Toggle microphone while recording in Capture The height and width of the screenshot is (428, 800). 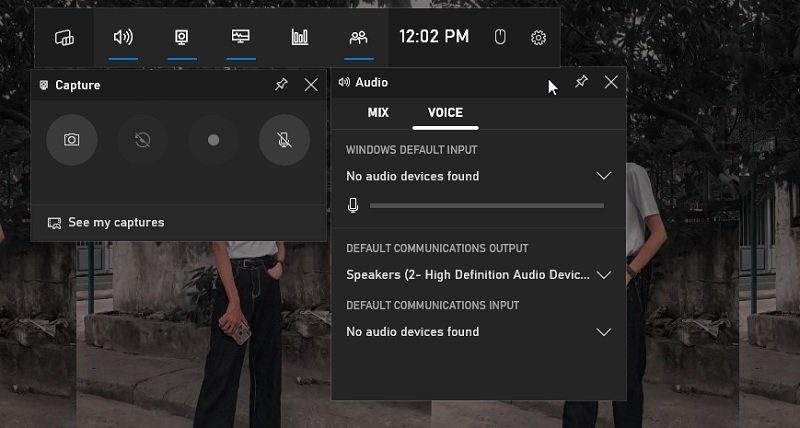pos(284,140)
